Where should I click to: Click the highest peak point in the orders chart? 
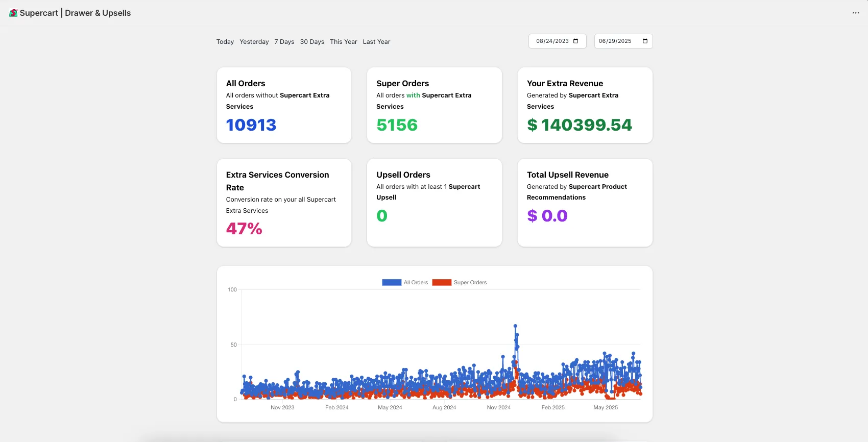tap(515, 326)
